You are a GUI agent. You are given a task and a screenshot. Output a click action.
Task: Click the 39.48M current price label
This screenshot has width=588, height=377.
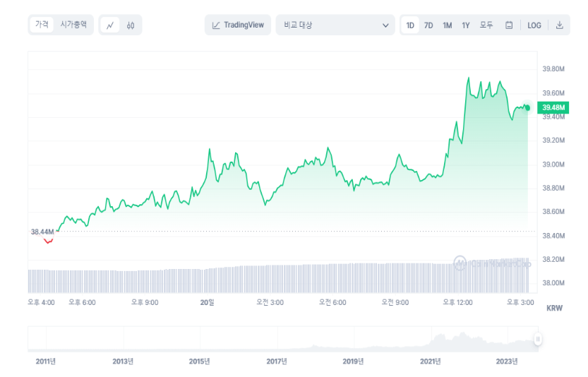[x=553, y=107]
